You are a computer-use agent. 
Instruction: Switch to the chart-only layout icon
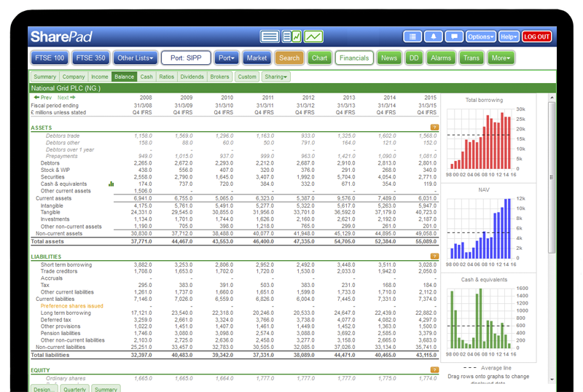(314, 36)
